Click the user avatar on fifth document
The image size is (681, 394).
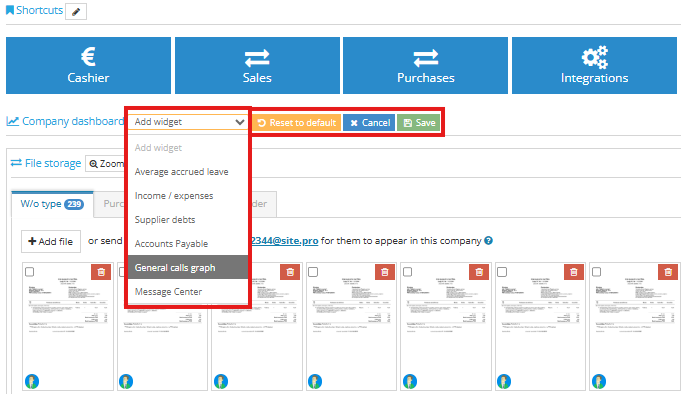410,381
